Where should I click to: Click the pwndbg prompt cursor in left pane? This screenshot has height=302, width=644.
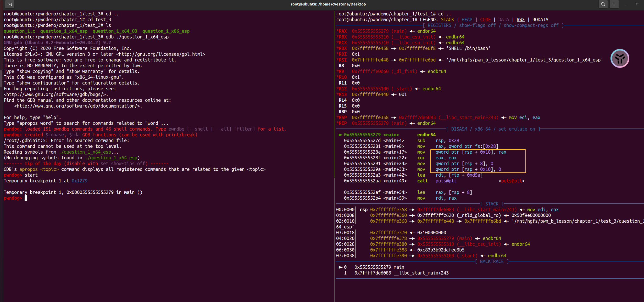pyautogui.click(x=26, y=198)
